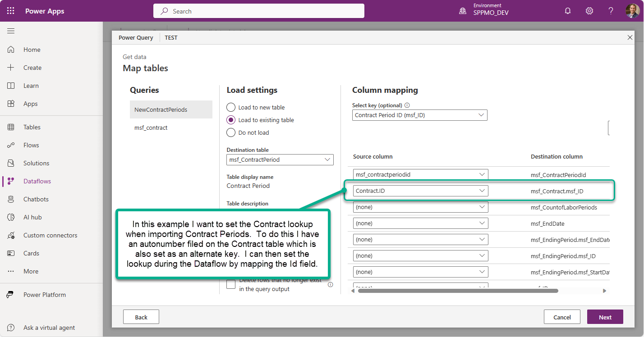Open Dataflows in navigation

click(x=37, y=181)
